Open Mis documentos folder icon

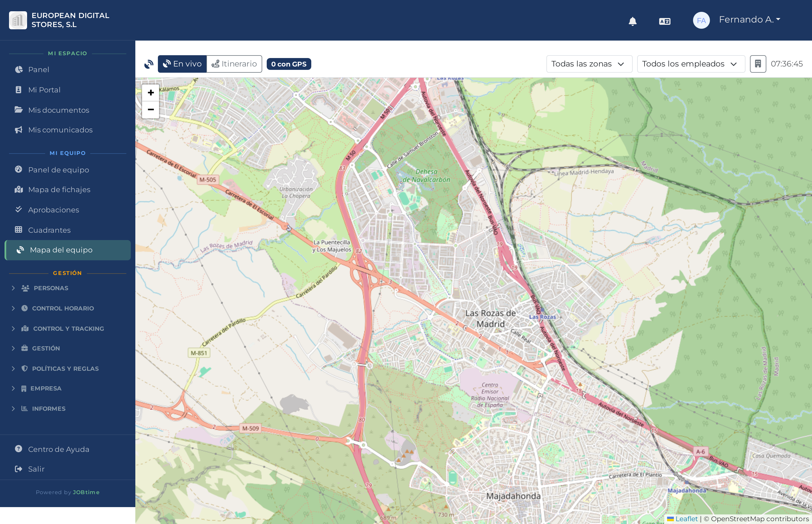tap(19, 110)
